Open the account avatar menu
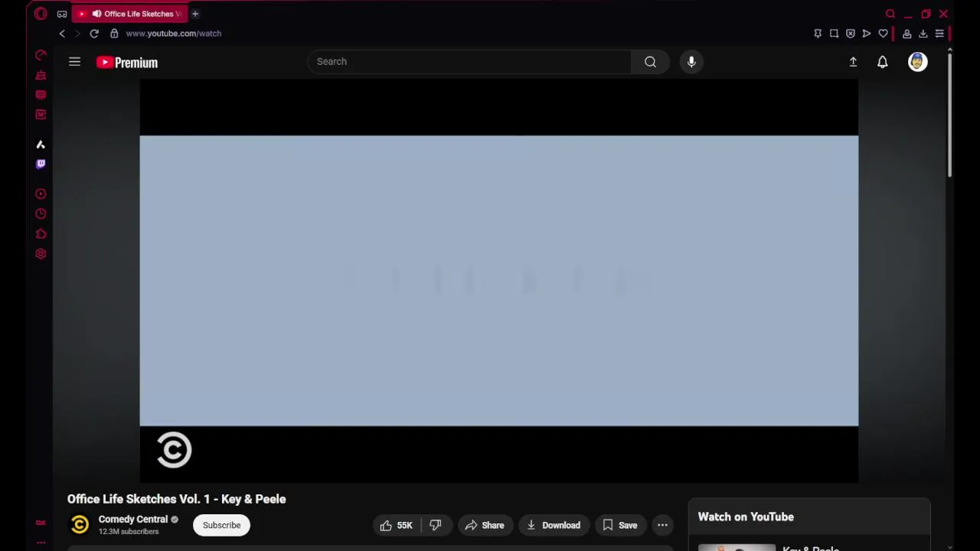 (917, 62)
